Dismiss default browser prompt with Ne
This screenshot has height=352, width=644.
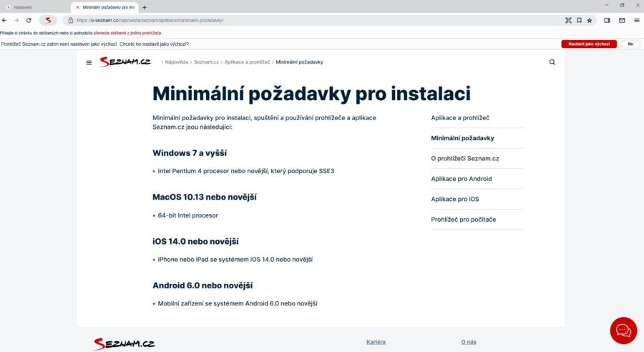(630, 44)
